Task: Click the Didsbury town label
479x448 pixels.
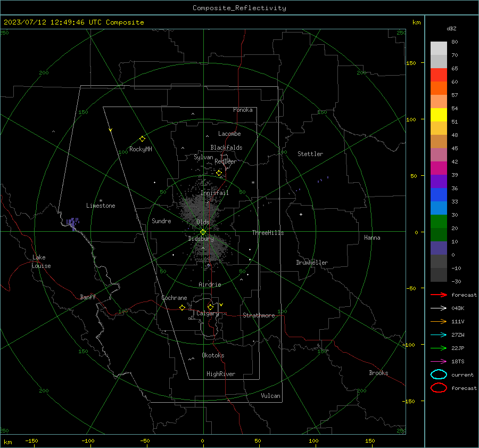Action: tap(201, 239)
